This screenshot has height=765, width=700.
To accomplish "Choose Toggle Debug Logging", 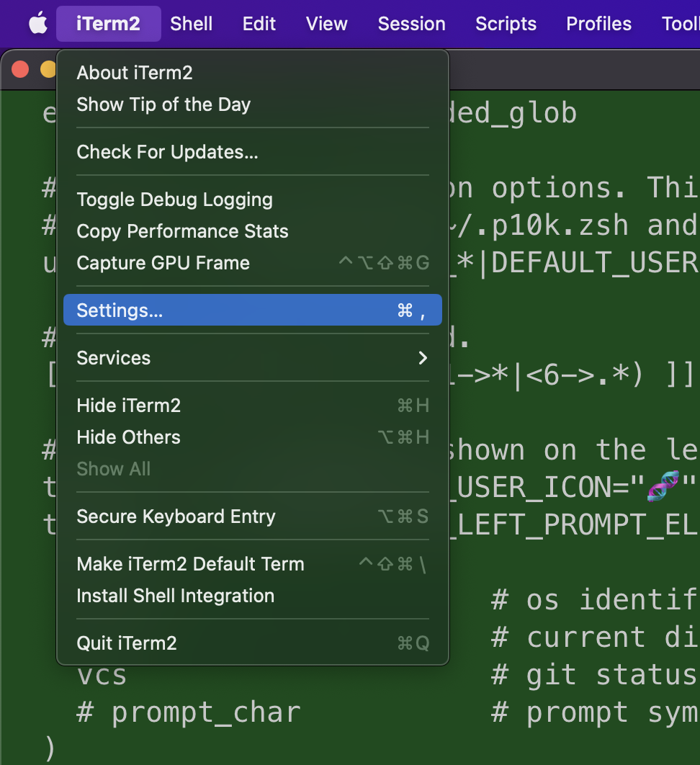I will pos(253,200).
